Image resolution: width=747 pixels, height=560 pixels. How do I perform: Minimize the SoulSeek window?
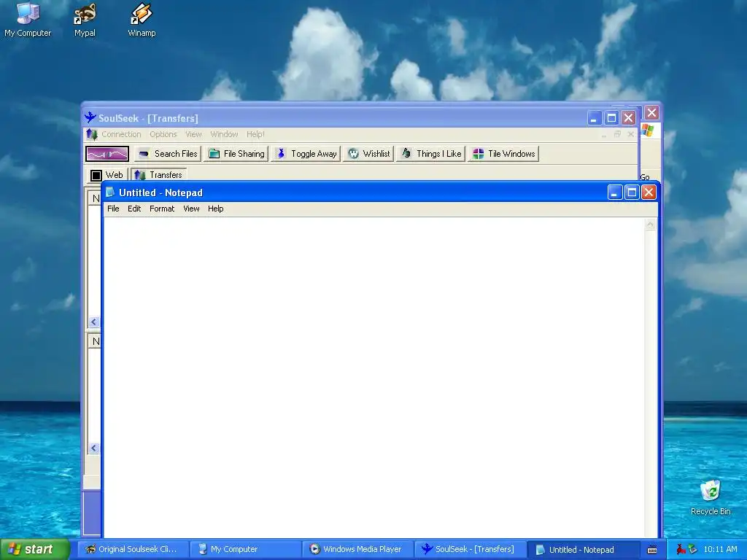point(594,117)
